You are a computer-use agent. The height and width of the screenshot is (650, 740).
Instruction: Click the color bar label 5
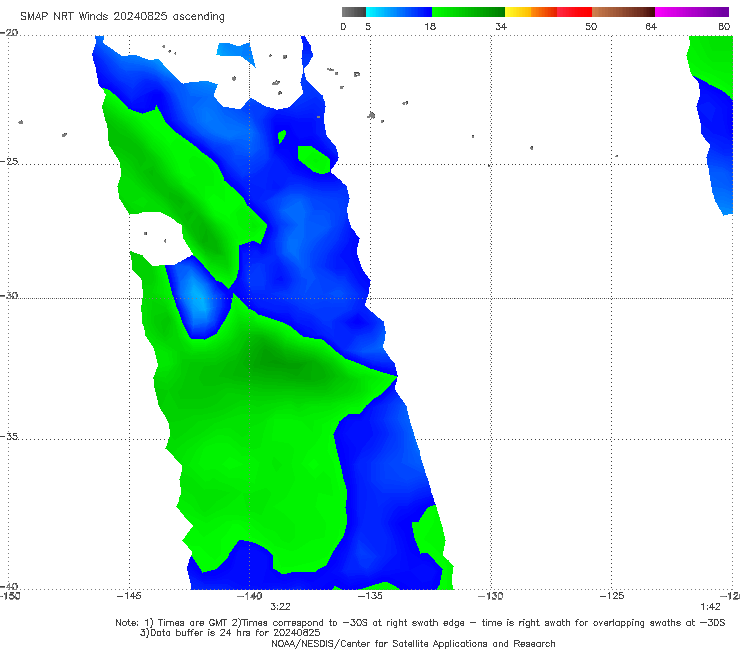point(368,27)
